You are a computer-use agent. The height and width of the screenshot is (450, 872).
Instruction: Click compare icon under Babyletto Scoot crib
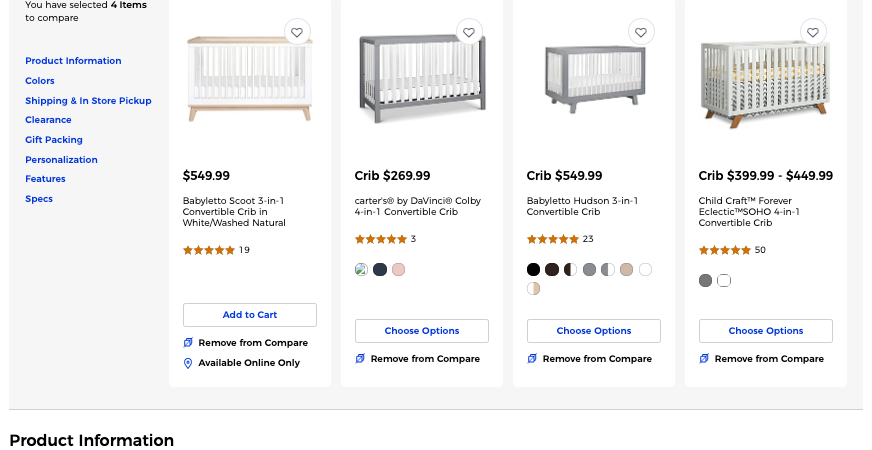[x=188, y=343]
